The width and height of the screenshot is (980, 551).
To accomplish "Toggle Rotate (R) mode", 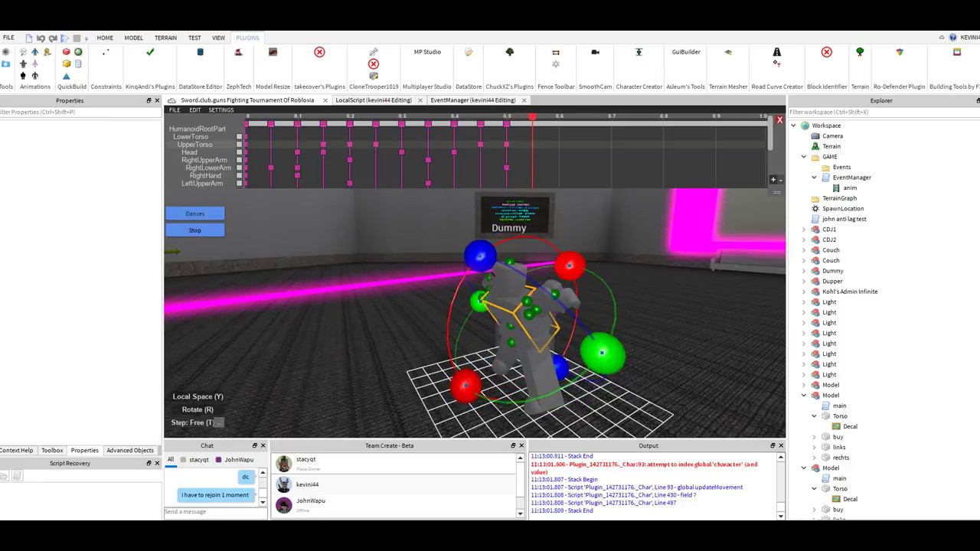I will (x=198, y=409).
